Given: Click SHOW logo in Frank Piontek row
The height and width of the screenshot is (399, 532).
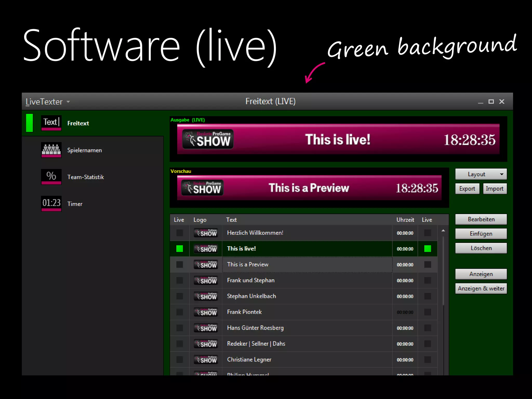Looking at the screenshot, I should pyautogui.click(x=206, y=312).
